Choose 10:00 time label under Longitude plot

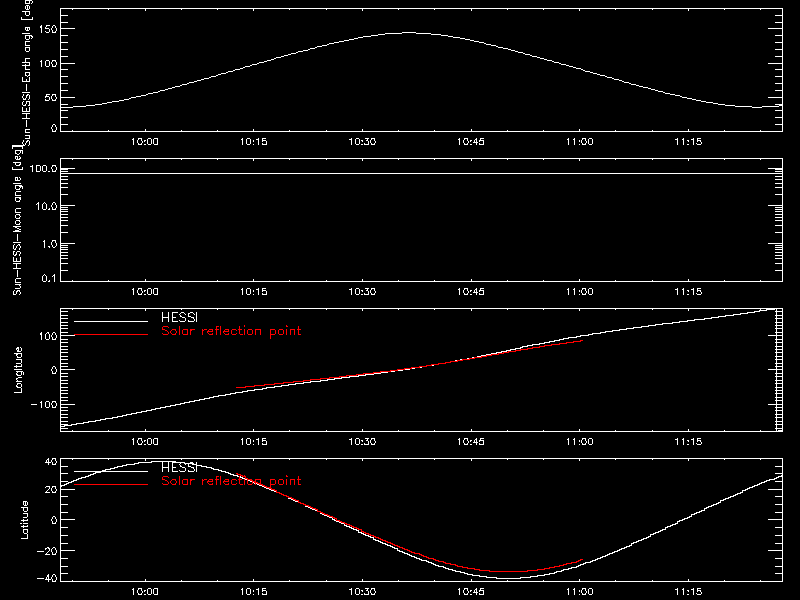click(144, 442)
